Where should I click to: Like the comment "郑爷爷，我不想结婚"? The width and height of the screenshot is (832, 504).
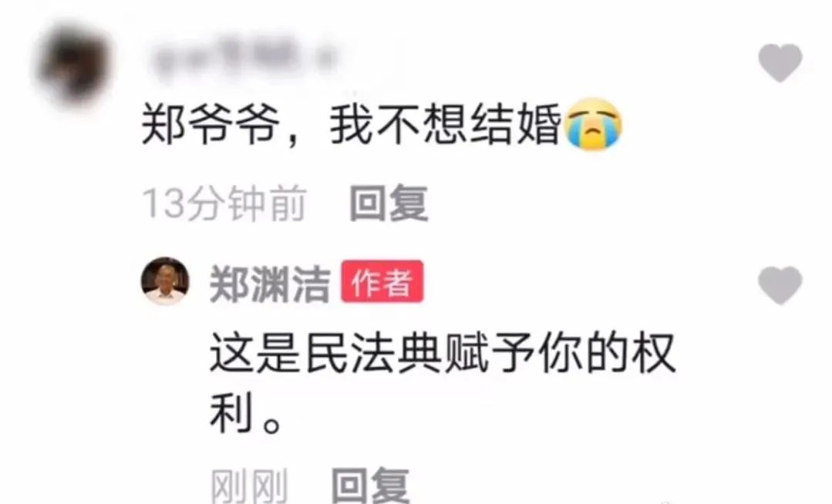coord(780,63)
